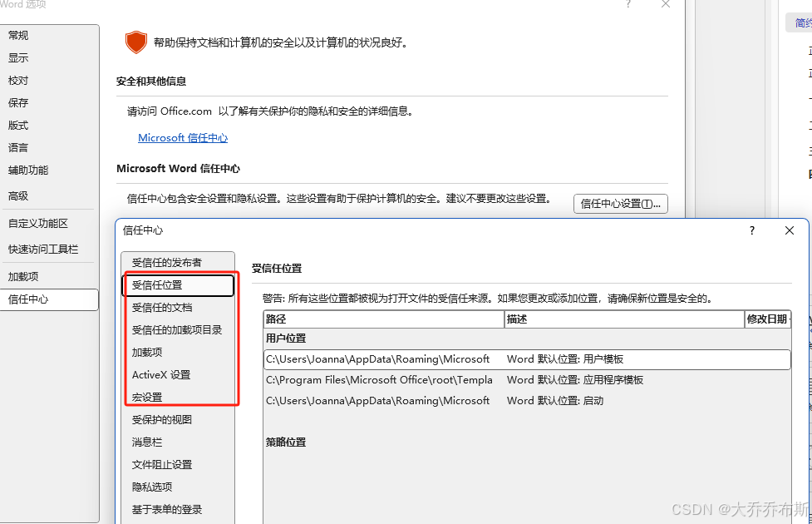Image resolution: width=812 pixels, height=524 pixels.
Task: Open 信任中心设置 button
Action: [x=620, y=204]
